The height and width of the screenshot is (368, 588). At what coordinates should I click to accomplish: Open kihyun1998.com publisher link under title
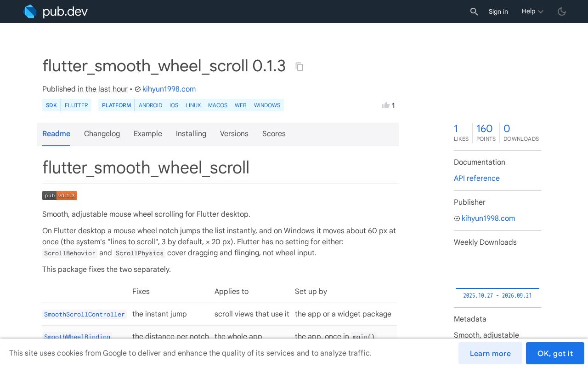[169, 89]
